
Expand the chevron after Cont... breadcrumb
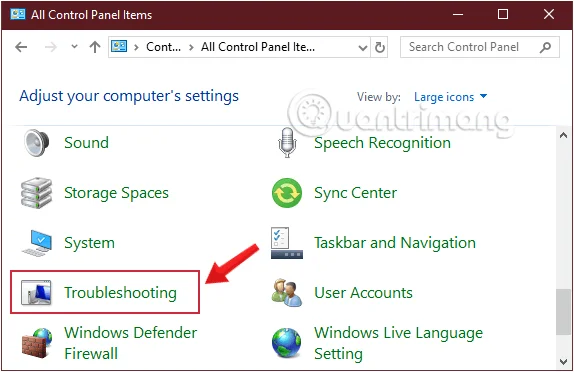click(191, 47)
